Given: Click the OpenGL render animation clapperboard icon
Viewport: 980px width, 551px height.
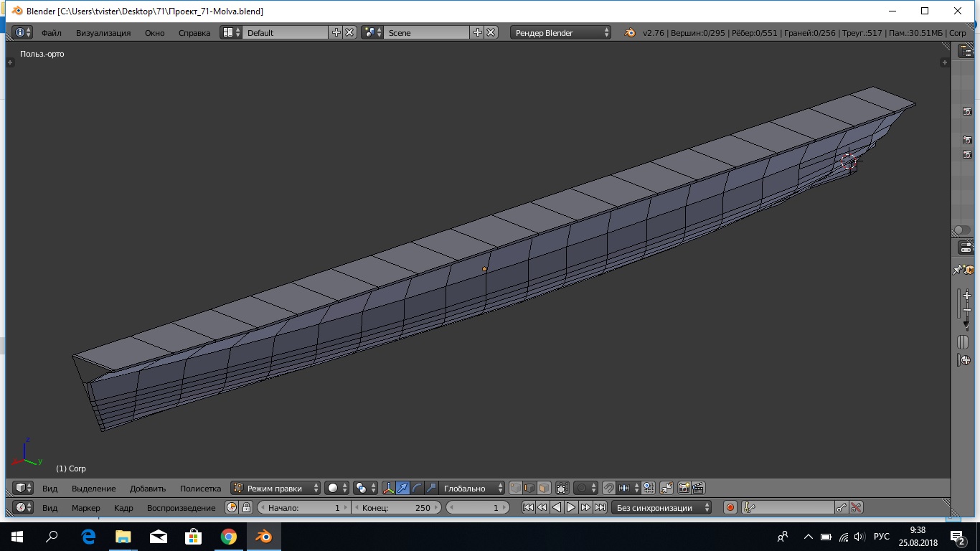Looking at the screenshot, I should click(697, 489).
